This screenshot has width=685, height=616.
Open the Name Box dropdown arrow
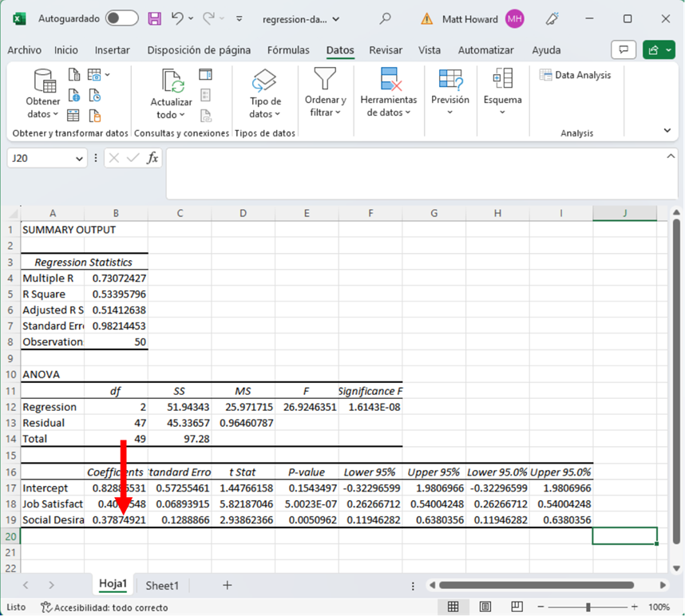(79, 159)
